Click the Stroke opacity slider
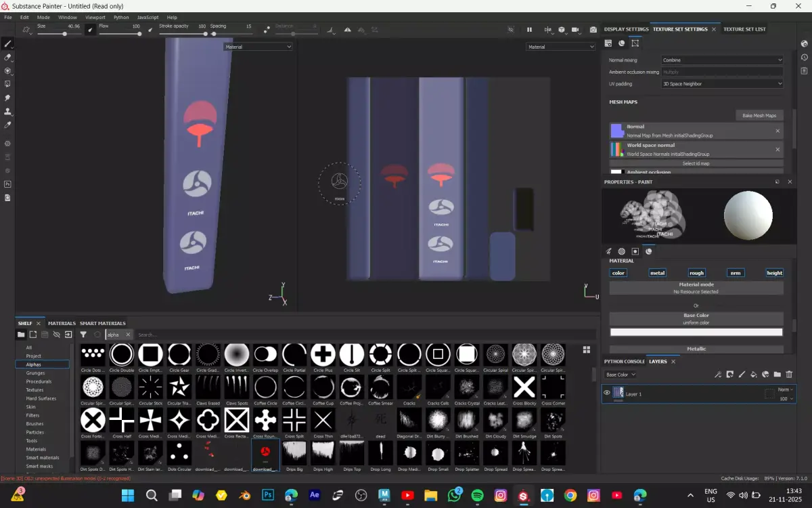The height and width of the screenshot is (508, 812). (183, 34)
